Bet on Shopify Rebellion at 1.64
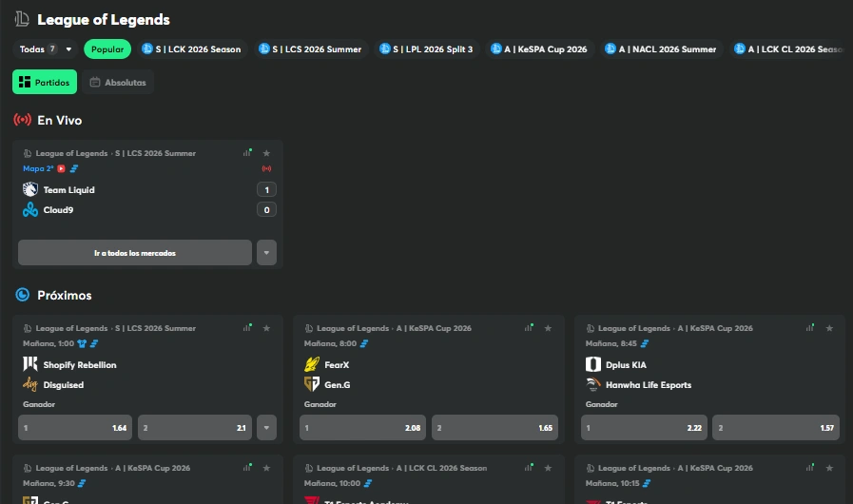 click(75, 428)
